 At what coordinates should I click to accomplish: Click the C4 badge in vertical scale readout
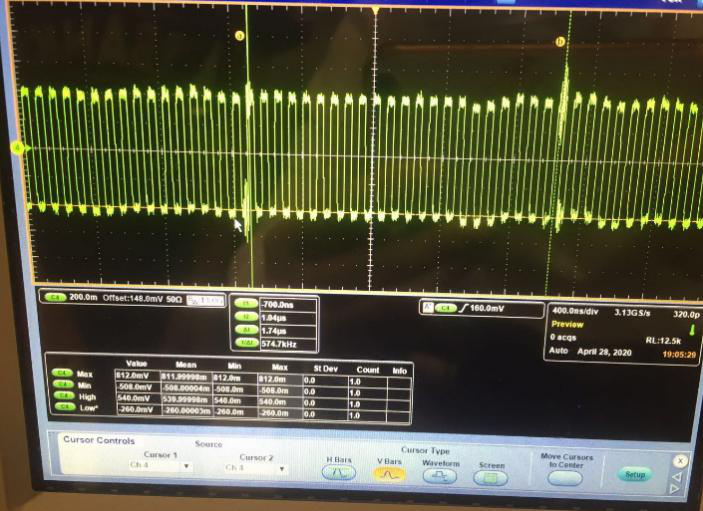pyautogui.click(x=55, y=297)
